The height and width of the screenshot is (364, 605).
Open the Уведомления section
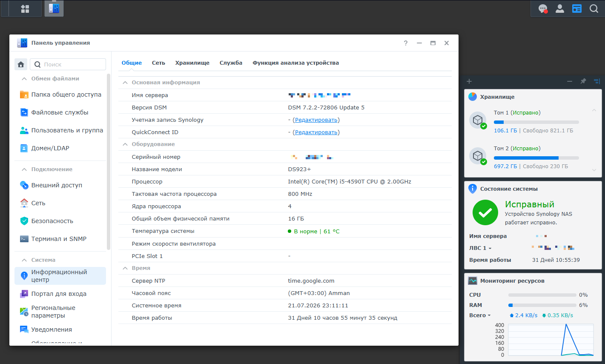point(60,330)
